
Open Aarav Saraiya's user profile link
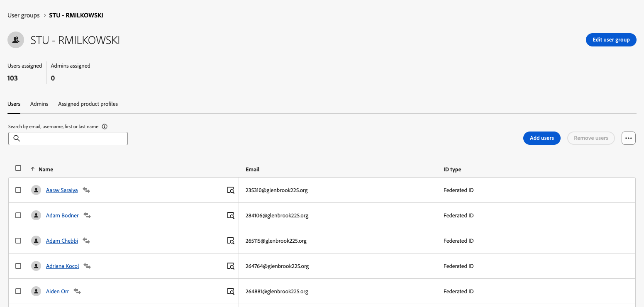tap(62, 190)
